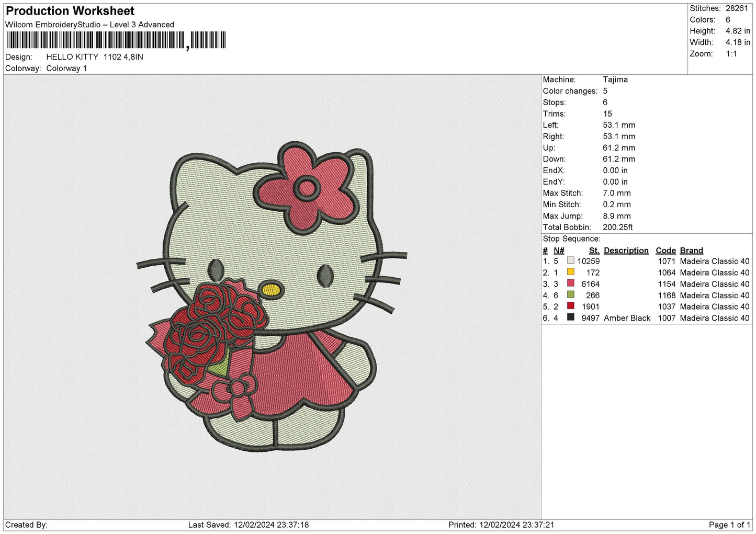
Task: Click the Stitches value 28261
Action: pos(737,8)
